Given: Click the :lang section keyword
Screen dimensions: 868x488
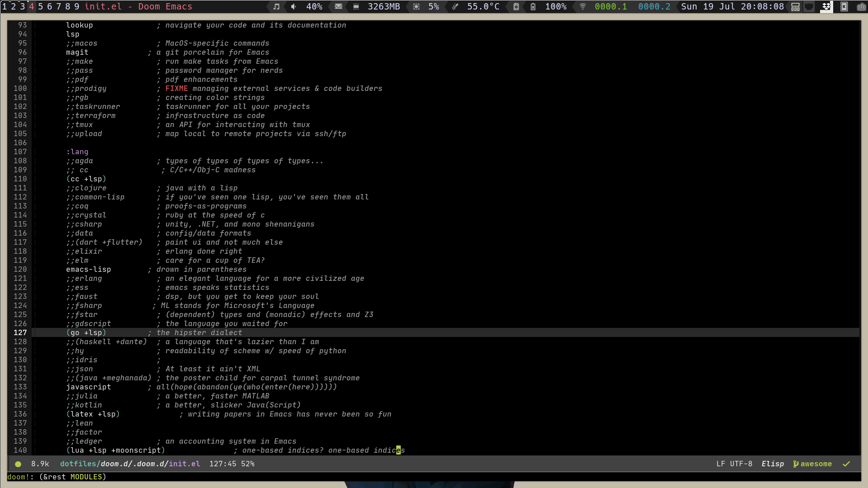Looking at the screenshot, I should point(77,152).
